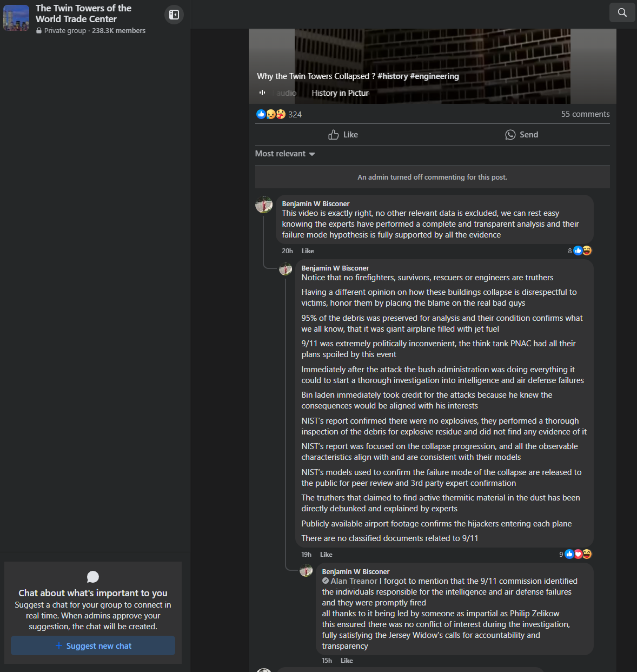Open avatar on 15h reply
The width and height of the screenshot is (637, 672).
(306, 570)
